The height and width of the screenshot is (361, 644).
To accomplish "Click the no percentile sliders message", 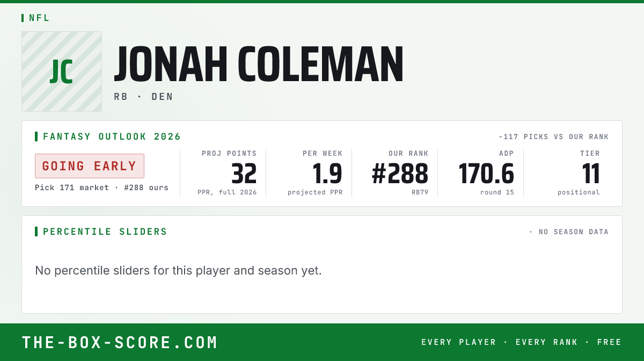I will pos(178,270).
